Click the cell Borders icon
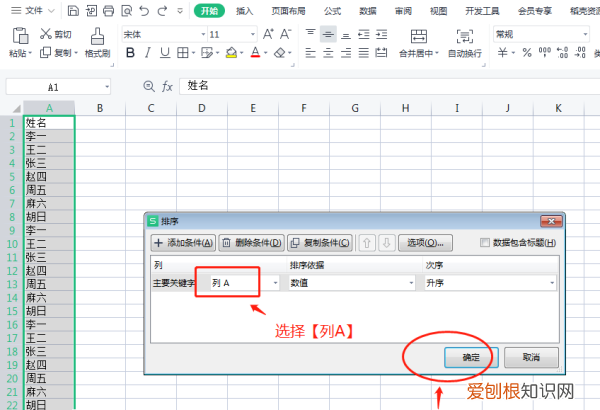 183,52
